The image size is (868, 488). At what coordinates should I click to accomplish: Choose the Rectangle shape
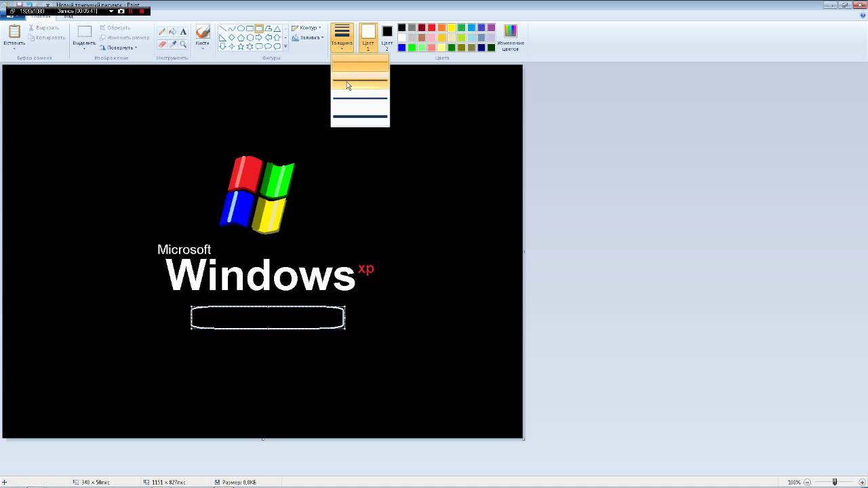250,28
